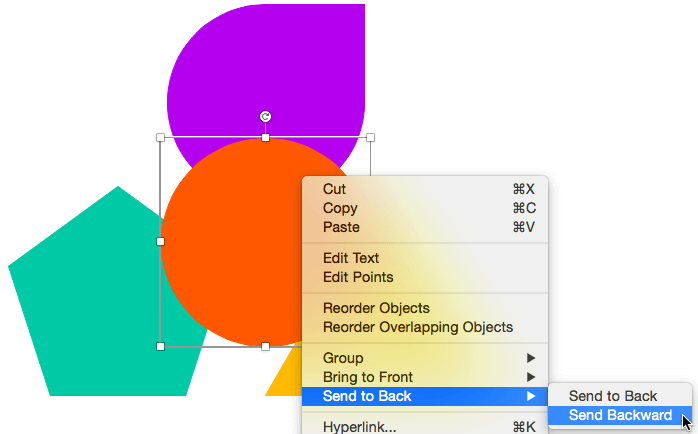Choose Cut from the context menu
This screenshot has width=698, height=434.
pos(335,189)
